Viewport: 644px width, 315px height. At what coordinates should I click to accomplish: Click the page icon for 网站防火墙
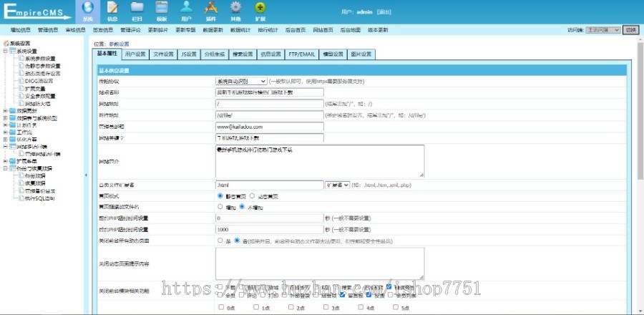[21, 104]
